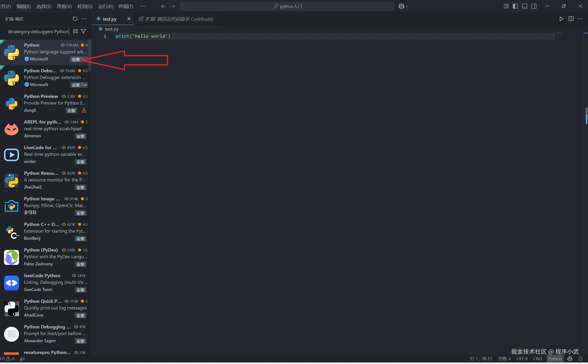Clear extensions search results icon

point(75,32)
